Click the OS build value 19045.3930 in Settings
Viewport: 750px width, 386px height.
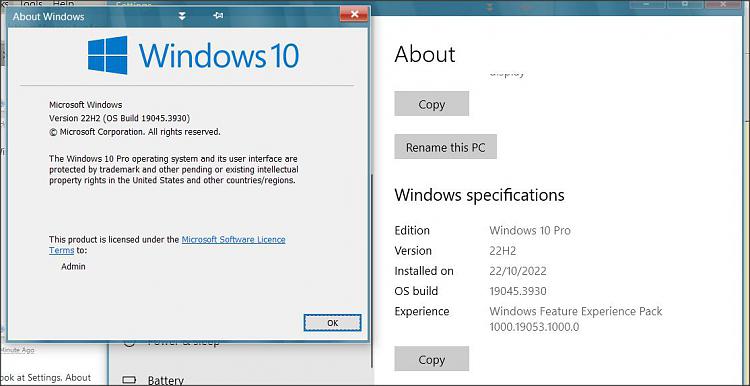tap(518, 291)
